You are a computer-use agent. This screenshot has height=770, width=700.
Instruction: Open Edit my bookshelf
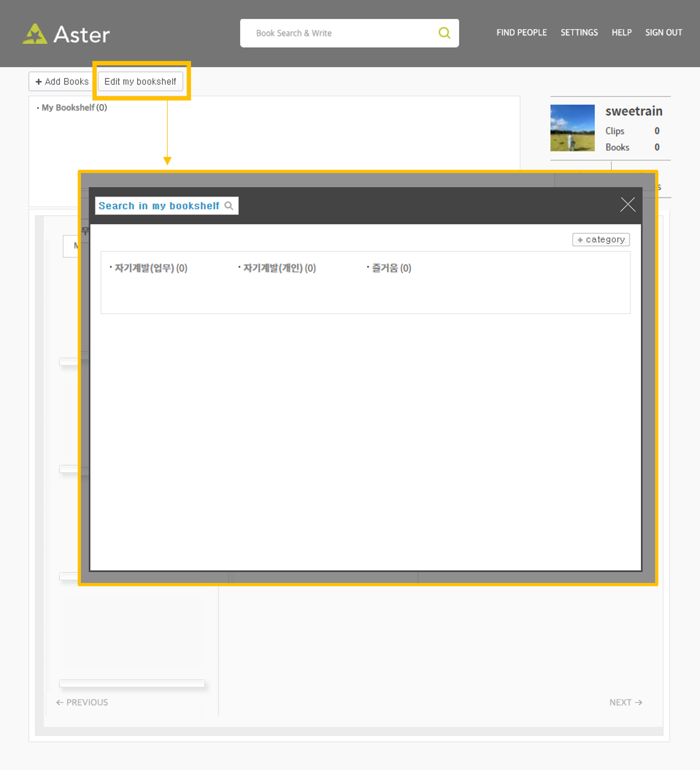point(140,81)
